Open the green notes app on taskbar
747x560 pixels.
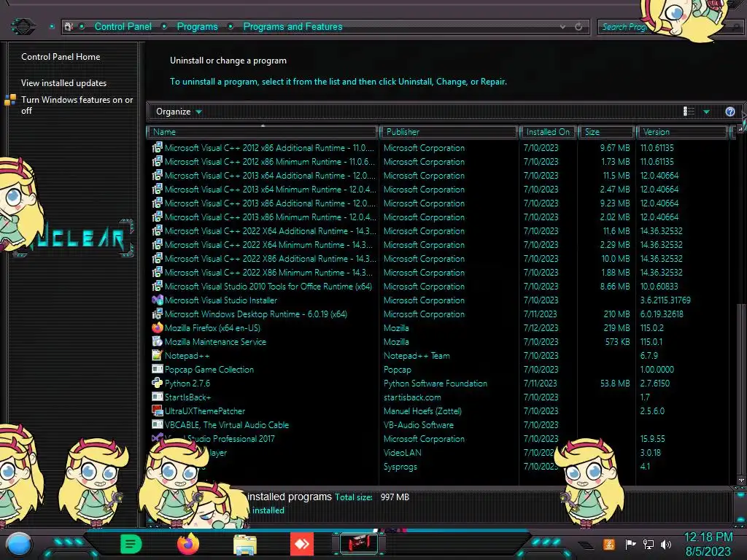pyautogui.click(x=131, y=544)
